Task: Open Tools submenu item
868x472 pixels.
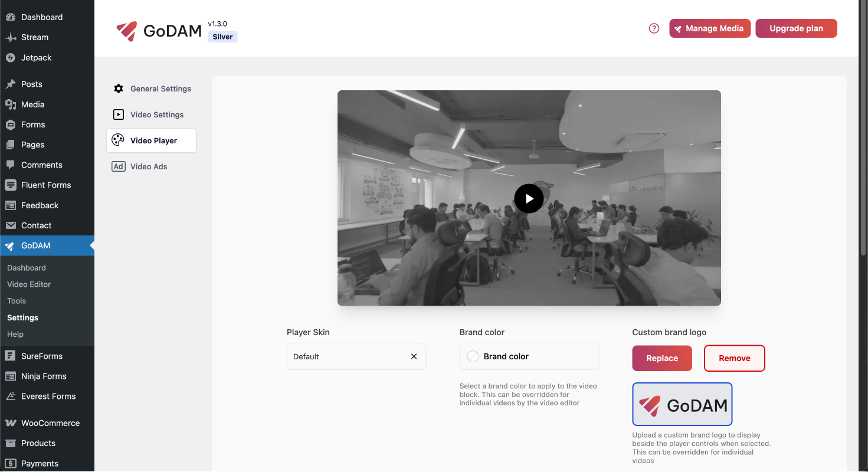Action: coord(17,301)
